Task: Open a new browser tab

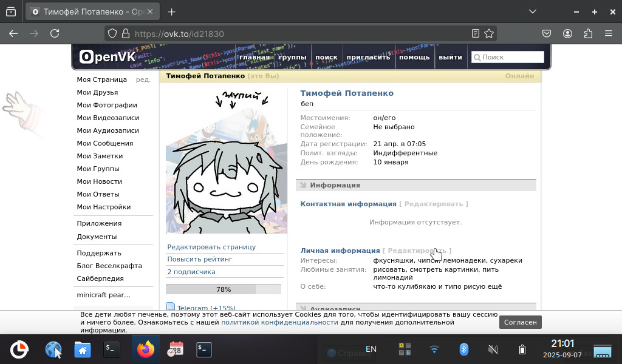Action: (172, 12)
